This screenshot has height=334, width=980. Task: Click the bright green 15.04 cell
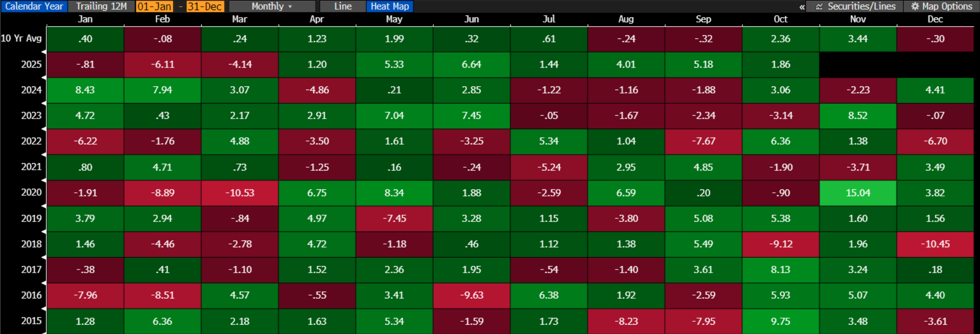(857, 193)
